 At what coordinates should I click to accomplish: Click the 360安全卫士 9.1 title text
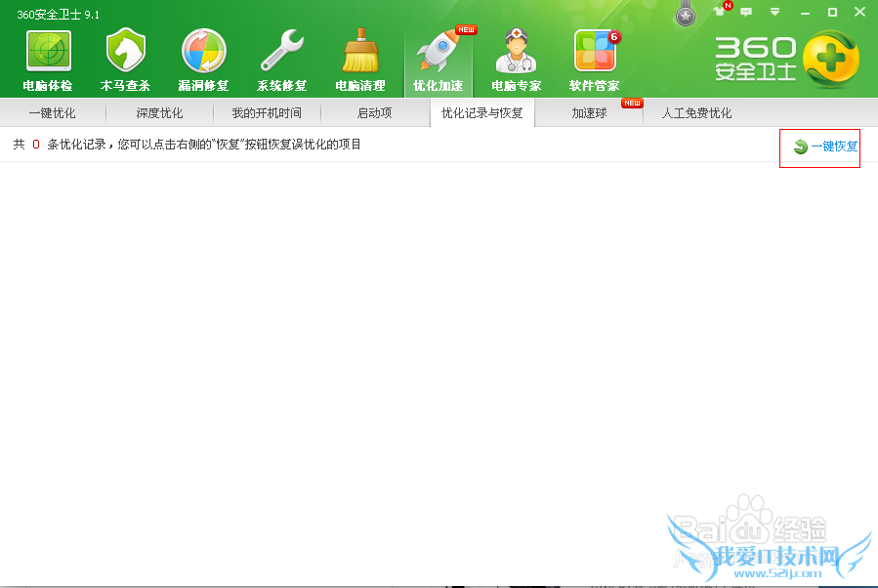[x=59, y=15]
